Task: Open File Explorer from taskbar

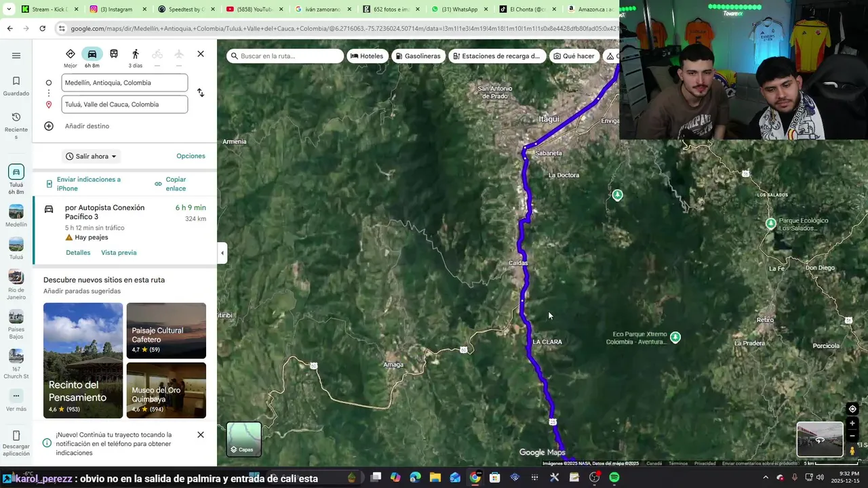Action: tap(435, 477)
